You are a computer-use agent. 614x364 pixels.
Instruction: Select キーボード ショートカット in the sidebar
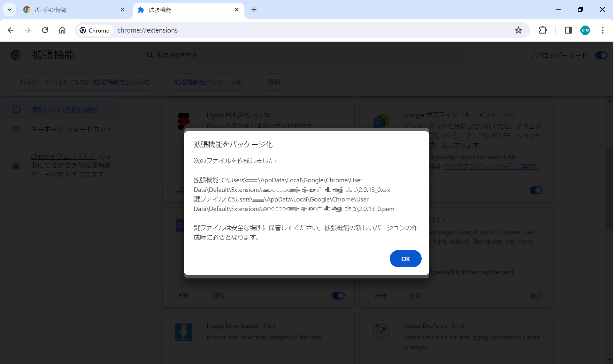tap(71, 129)
